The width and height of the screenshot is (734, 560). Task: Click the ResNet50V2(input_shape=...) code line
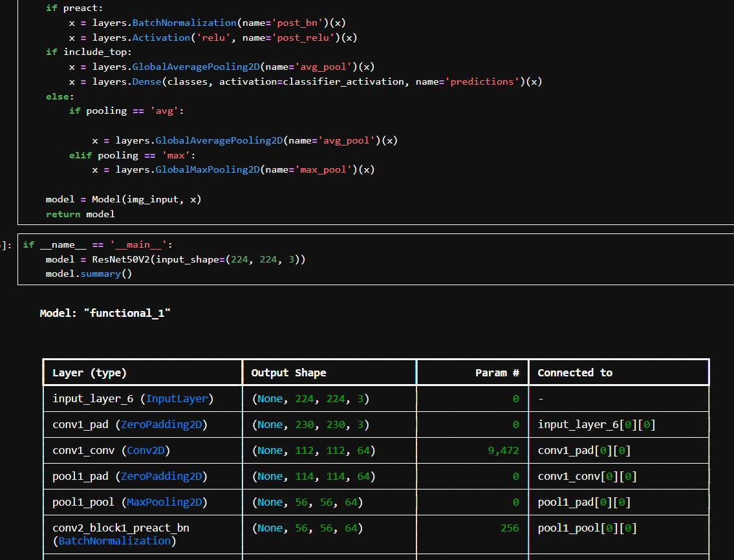click(175, 259)
